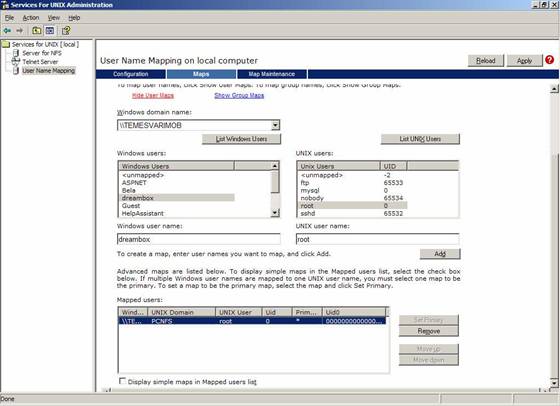The width and height of the screenshot is (560, 406).
Task: Select ASPNET in Windows users list
Action: point(134,182)
